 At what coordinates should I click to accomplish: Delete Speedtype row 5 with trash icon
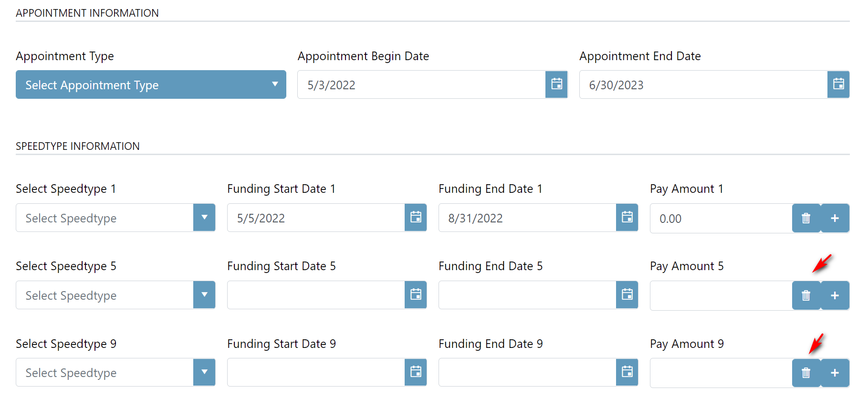(806, 295)
